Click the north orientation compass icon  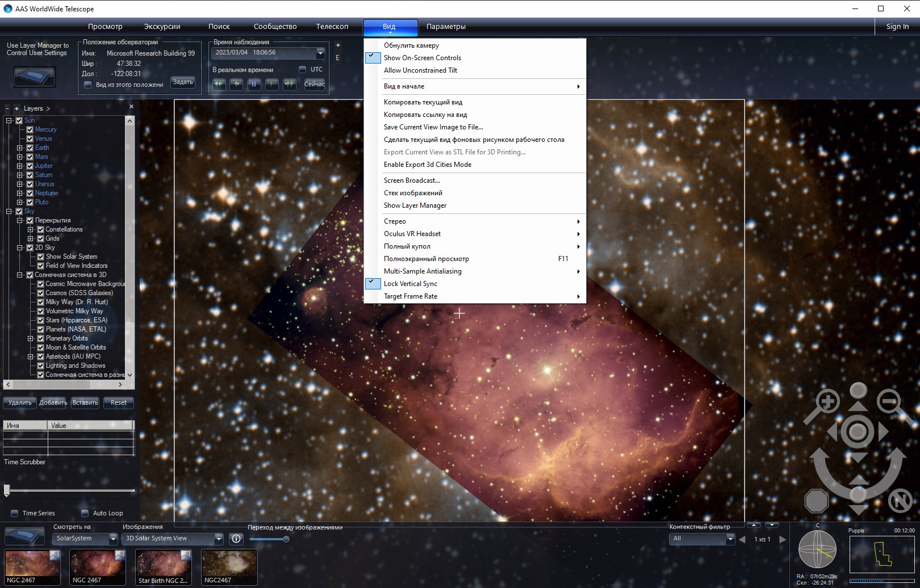[900, 501]
